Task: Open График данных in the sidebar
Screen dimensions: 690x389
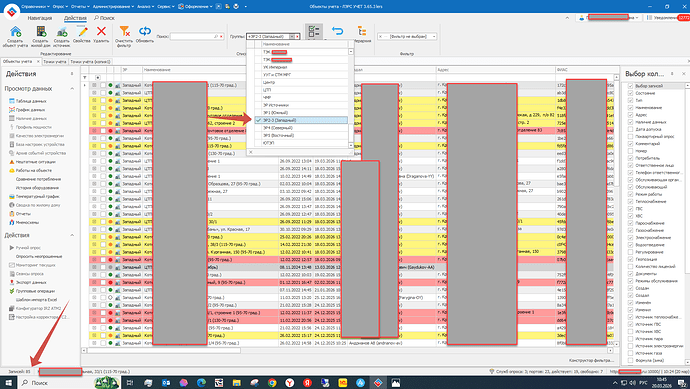Action: [30, 110]
